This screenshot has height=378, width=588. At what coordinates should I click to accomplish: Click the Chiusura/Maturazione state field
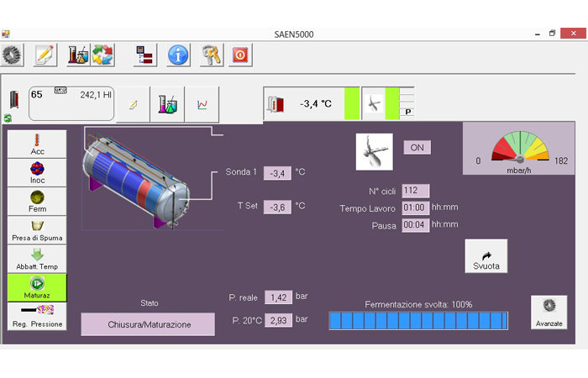pos(148,324)
